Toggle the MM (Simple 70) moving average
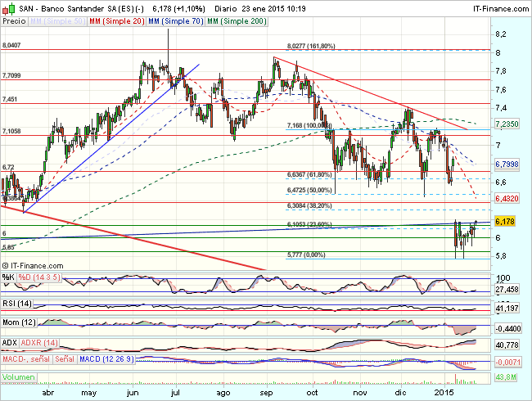This screenshot has height=401, width=532. (176, 21)
